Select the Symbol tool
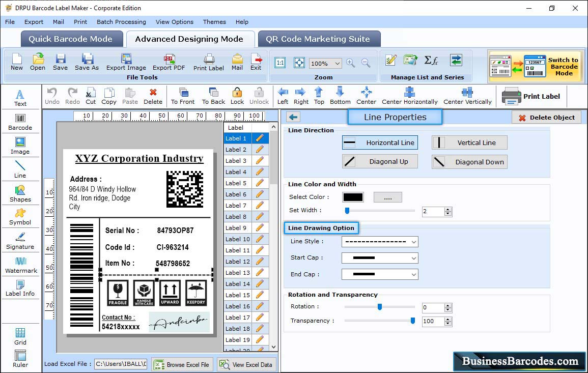 pos(20,217)
